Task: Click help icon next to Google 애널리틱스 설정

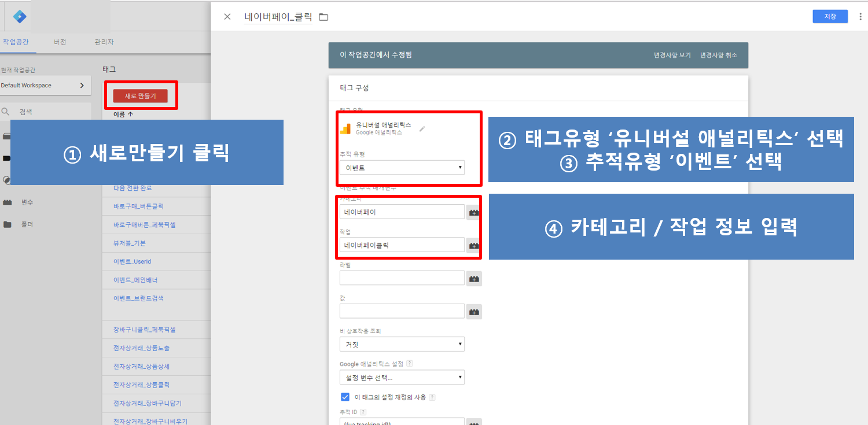Action: pyautogui.click(x=409, y=364)
